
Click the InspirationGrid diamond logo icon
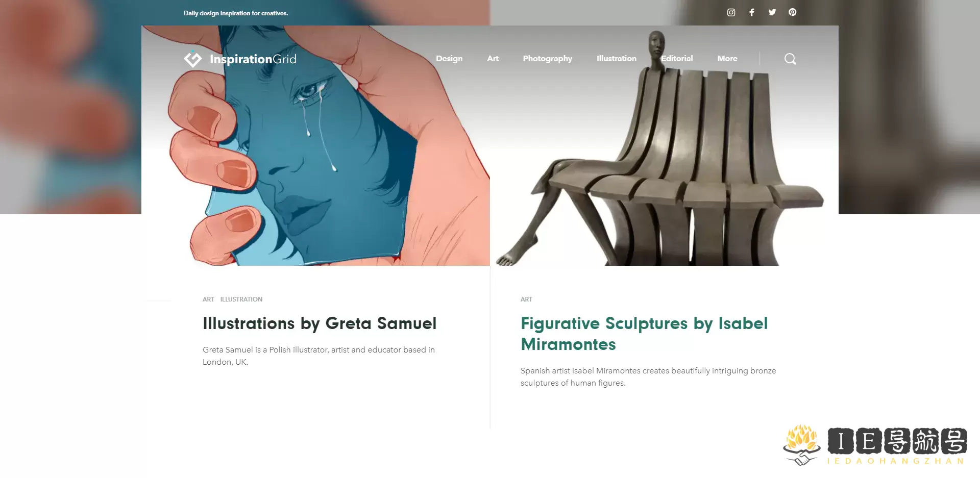tap(193, 59)
